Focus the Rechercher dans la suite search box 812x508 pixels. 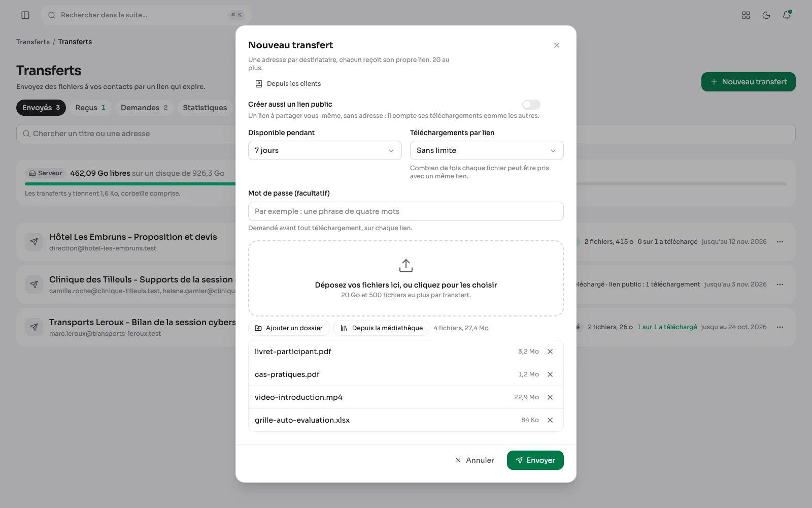coord(146,15)
